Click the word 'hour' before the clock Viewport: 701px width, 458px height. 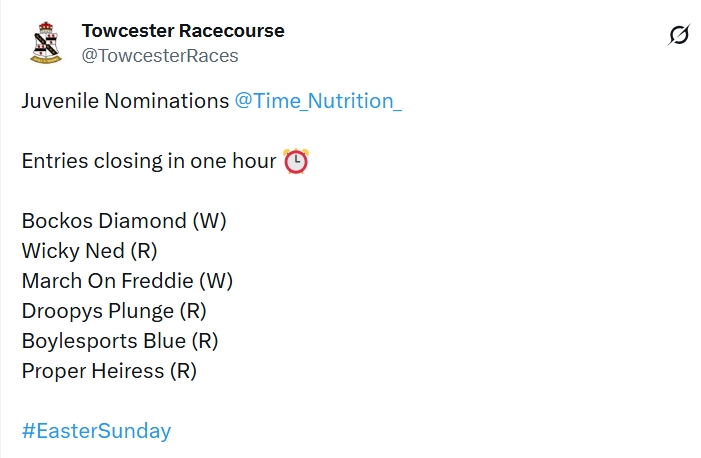(254, 161)
